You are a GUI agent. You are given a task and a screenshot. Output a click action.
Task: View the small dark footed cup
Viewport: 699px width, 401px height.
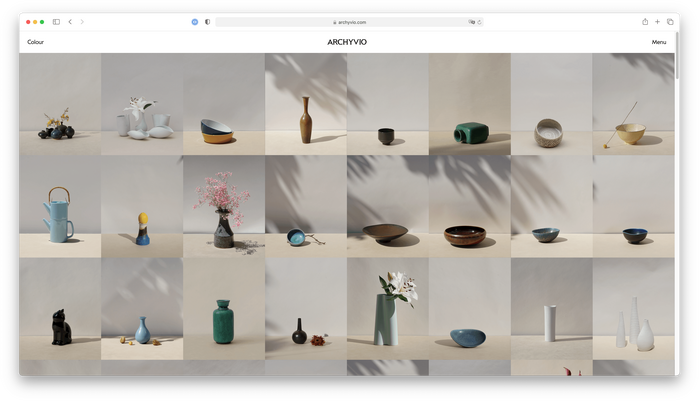click(x=388, y=104)
